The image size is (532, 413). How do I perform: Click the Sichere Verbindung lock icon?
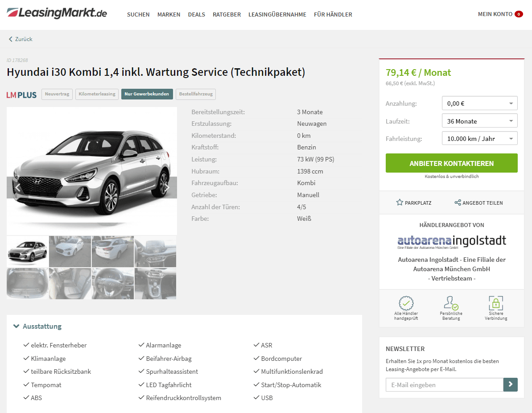point(496,303)
